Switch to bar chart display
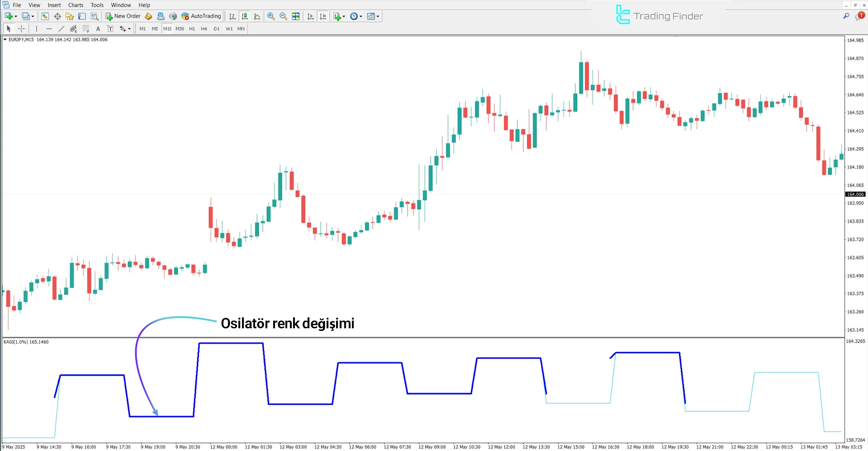Image resolution: width=868 pixels, height=451 pixels. pyautogui.click(x=232, y=16)
